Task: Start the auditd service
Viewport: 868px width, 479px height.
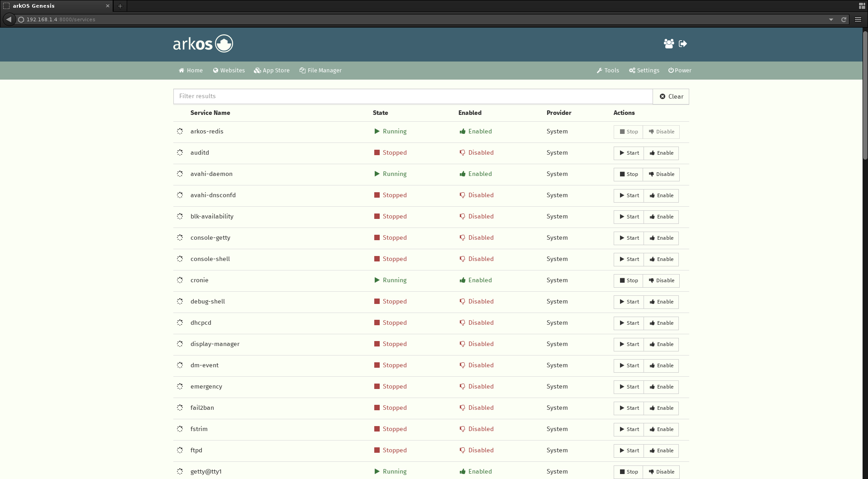Action: (629, 153)
